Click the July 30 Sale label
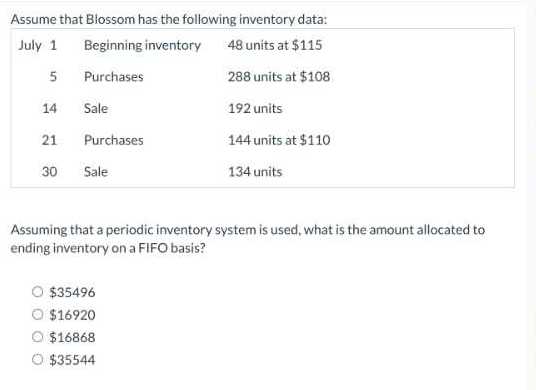536x390 pixels. point(96,172)
